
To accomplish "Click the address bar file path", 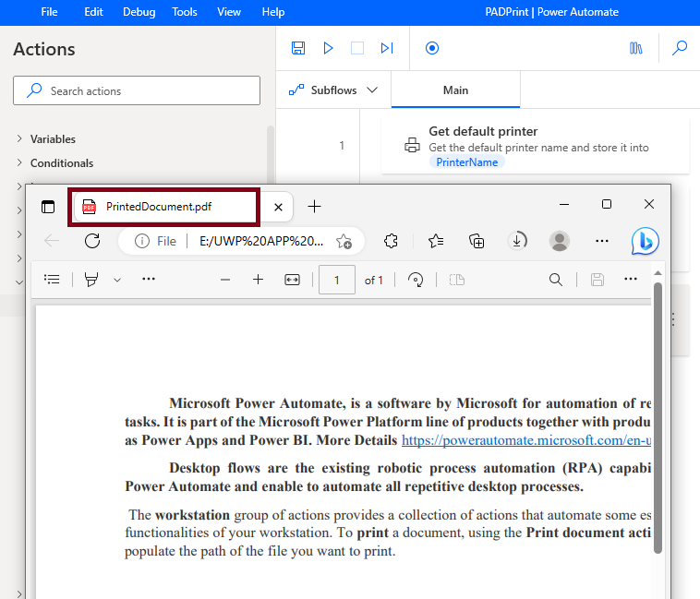I will point(261,241).
